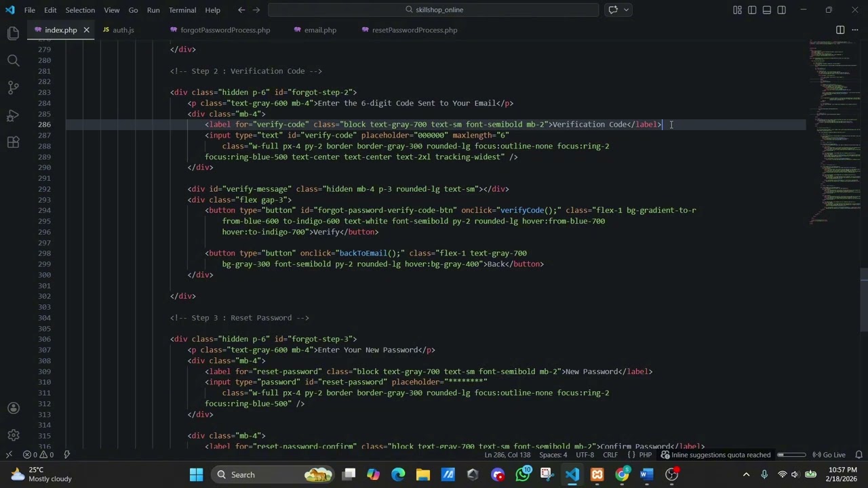Open the Selection menu
Screen dimensions: 868x488
pos(80,10)
